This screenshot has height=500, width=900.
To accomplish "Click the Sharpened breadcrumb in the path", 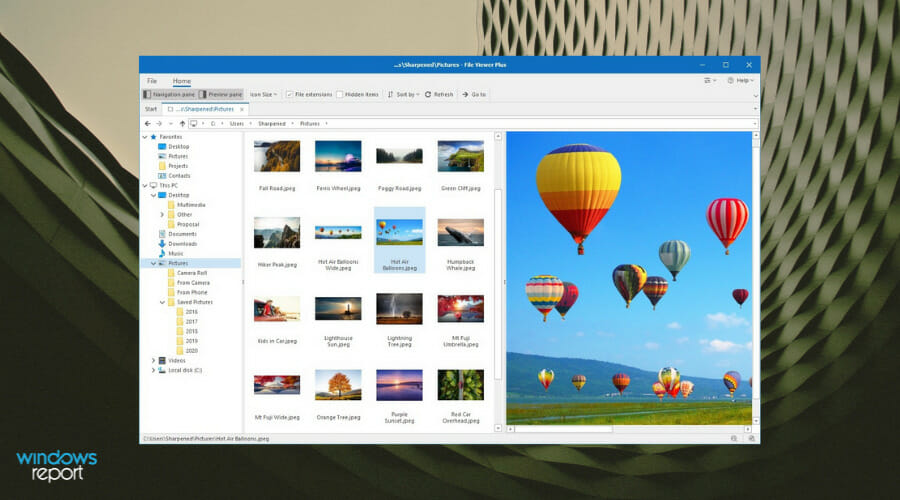I will pyautogui.click(x=271, y=123).
